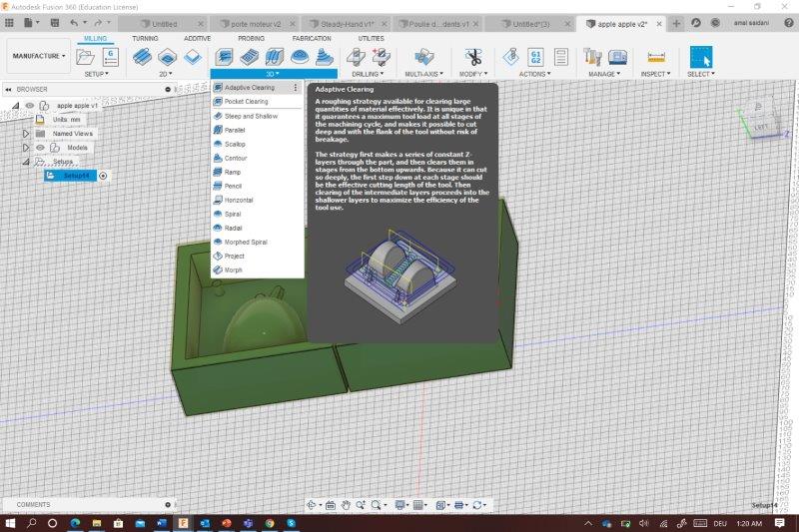Click the 3D Pocket Clearing toolbar icon
Image resolution: width=799 pixels, height=532 pixels.
coord(249,57)
